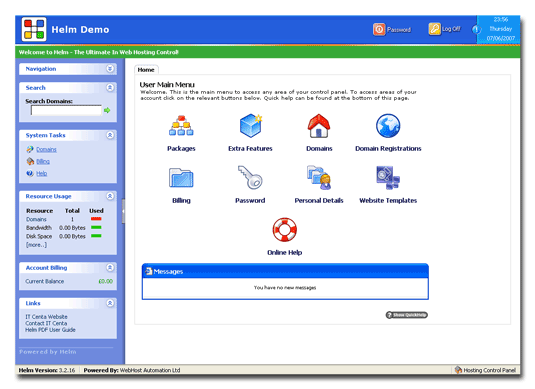Click the header Password text
The width and height of the screenshot is (535, 389).
(399, 30)
